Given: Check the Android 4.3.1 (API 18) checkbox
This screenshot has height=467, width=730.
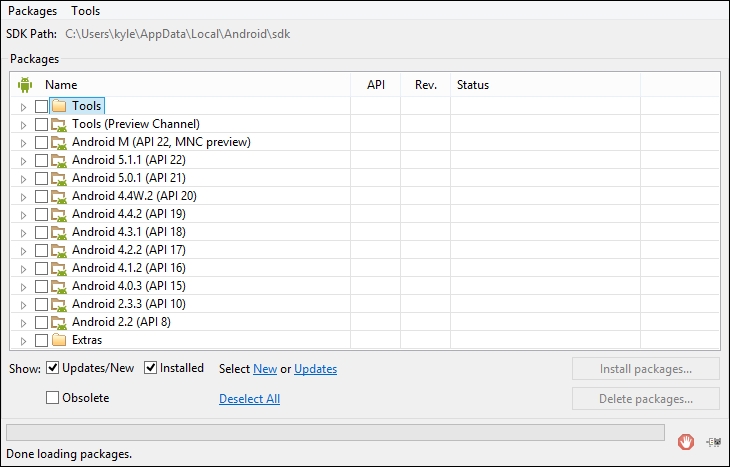Looking at the screenshot, I should [x=41, y=232].
